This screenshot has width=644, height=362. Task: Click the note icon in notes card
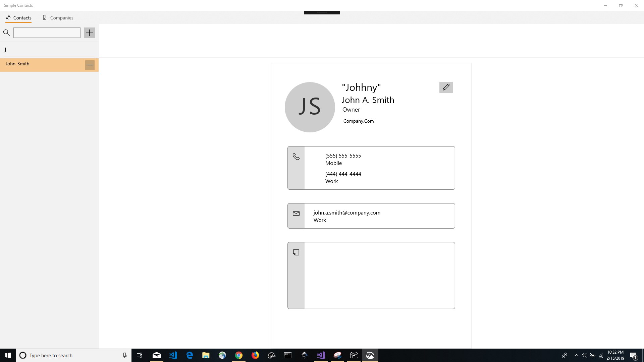[x=296, y=252]
